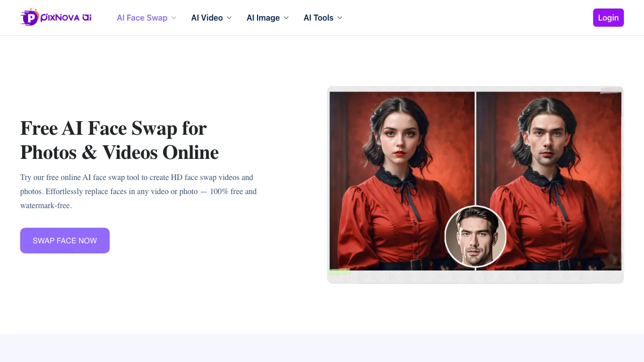
Task: Click the description paragraph under the heading
Action: point(138,192)
